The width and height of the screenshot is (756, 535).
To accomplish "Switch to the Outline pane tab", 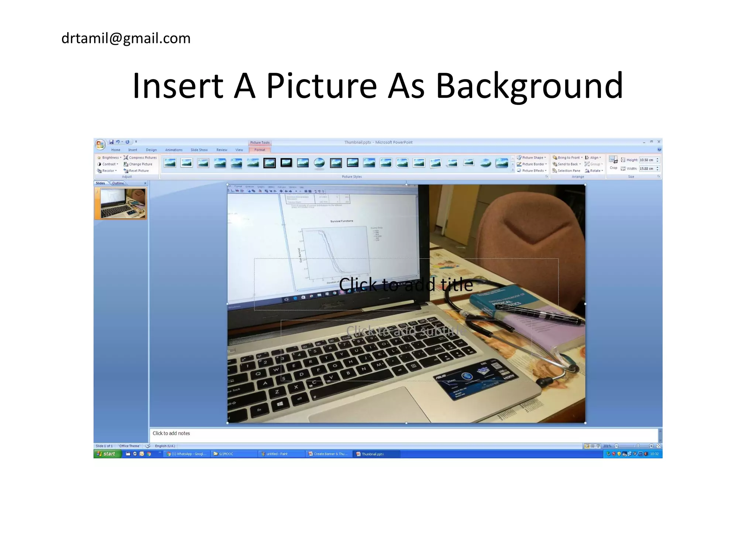I will pyautogui.click(x=118, y=183).
